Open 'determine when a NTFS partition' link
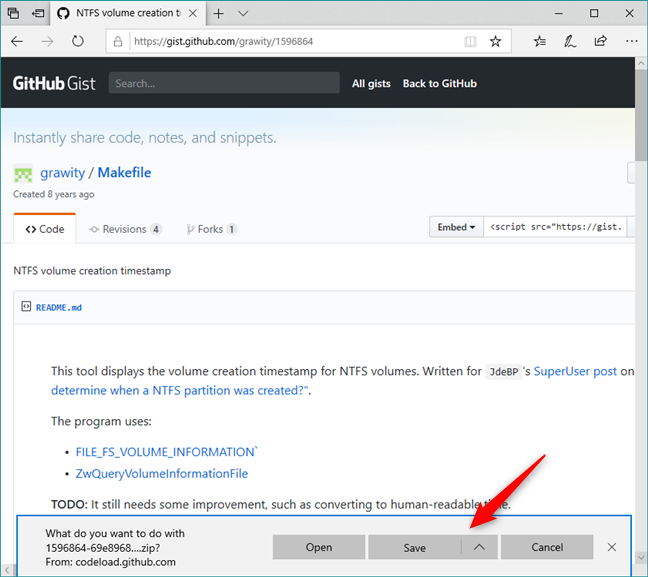 (x=178, y=390)
